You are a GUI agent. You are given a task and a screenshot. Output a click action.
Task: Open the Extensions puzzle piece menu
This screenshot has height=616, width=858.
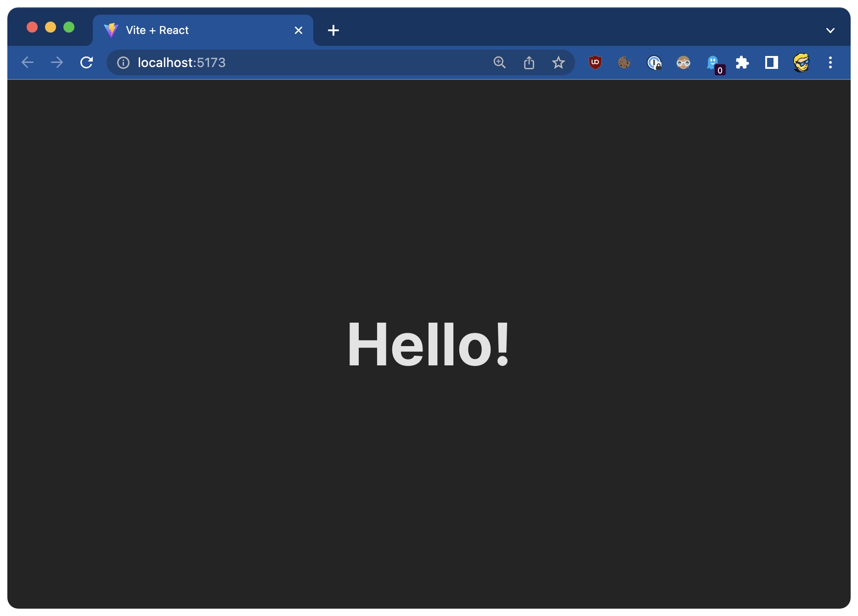point(742,62)
